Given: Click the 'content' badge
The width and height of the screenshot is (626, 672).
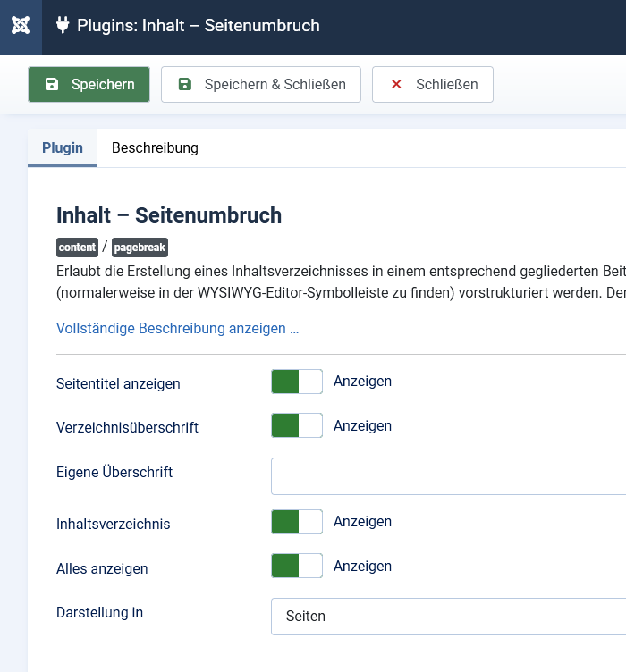Looking at the screenshot, I should [77, 248].
